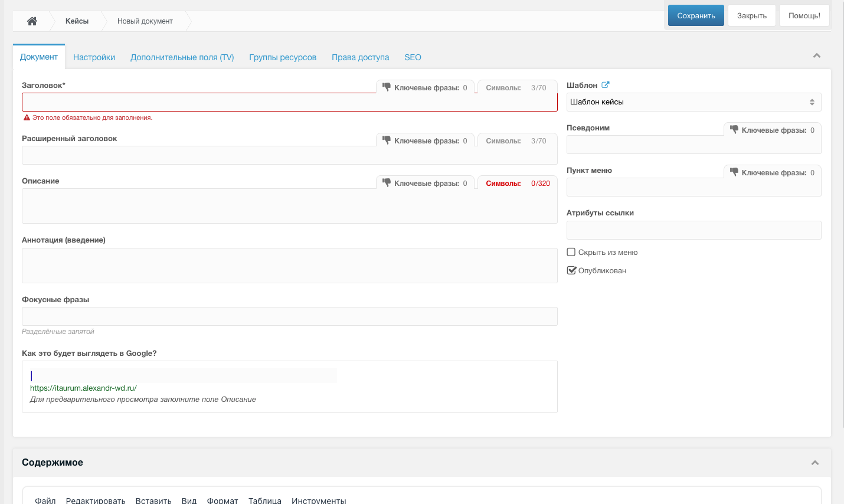Collapse the document tabs panel chevron
This screenshot has height=504, width=844.
tap(817, 56)
